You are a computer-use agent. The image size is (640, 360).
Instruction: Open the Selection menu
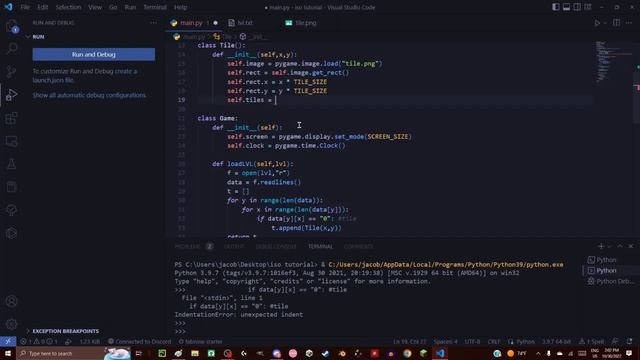tap(68, 7)
